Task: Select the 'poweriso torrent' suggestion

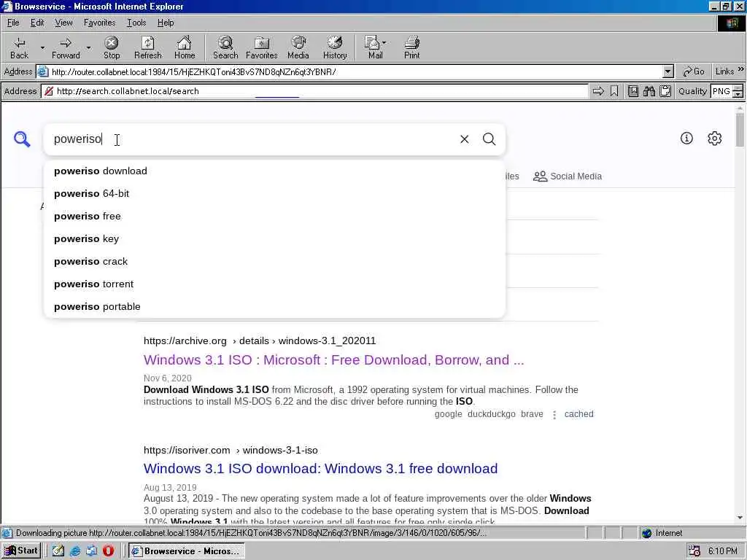Action: click(x=274, y=284)
